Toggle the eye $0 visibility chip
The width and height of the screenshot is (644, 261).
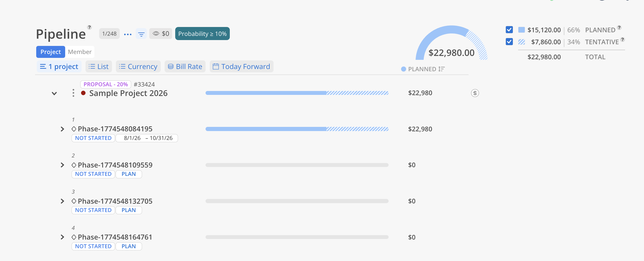point(161,34)
